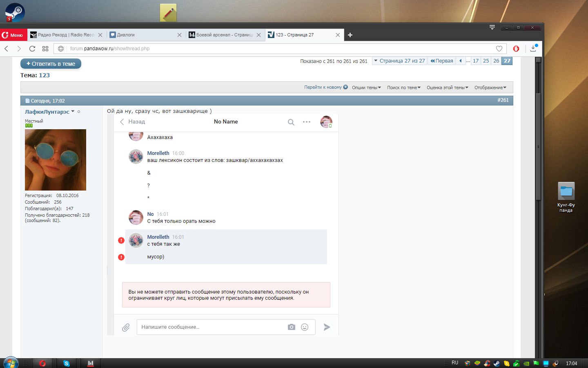Open Steam shortcut on the desktop

15,12
